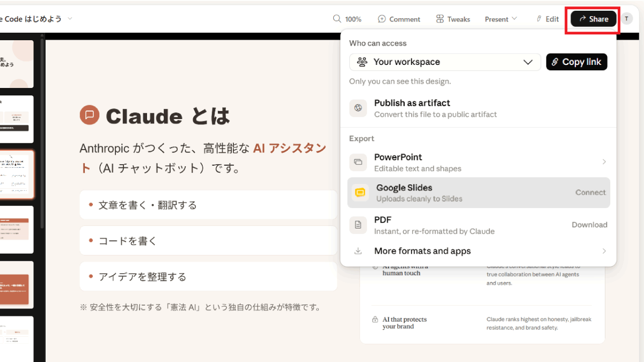Click the Share button

click(593, 19)
